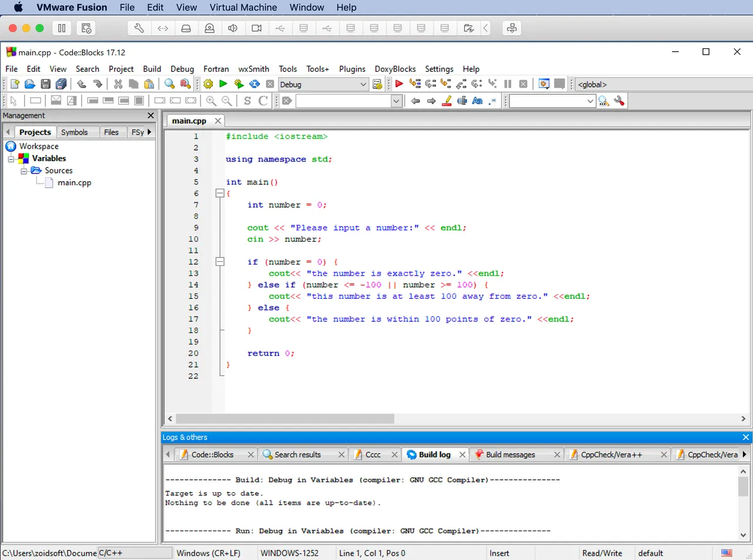Click the Show select target dialog icon
The height and width of the screenshot is (560, 753).
point(378,84)
